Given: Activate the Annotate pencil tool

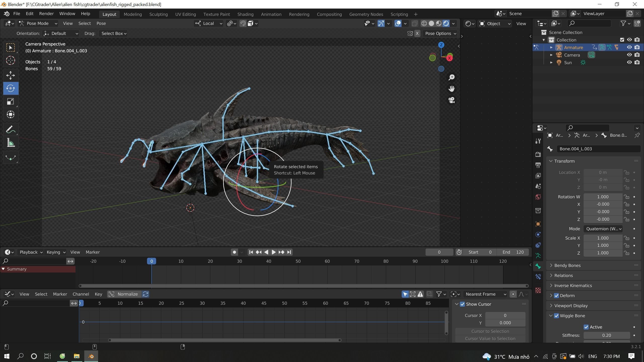Looking at the screenshot, I should (11, 130).
